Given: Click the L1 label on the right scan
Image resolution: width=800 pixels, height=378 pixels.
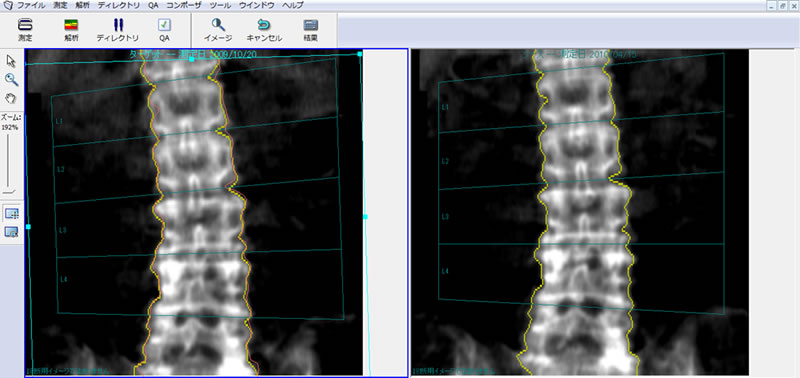Looking at the screenshot, I should 444,107.
